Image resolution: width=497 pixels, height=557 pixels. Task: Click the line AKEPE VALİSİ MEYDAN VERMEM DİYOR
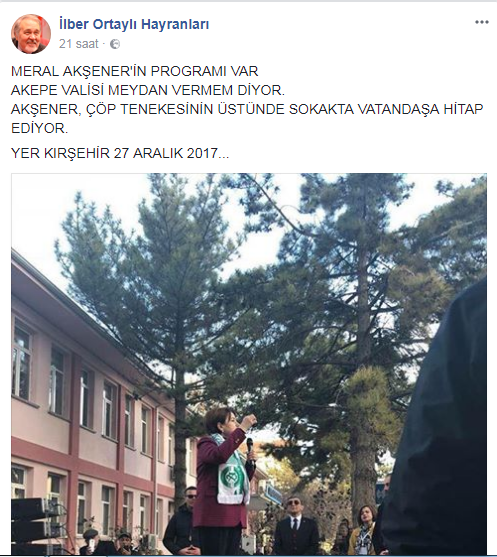tap(148, 90)
